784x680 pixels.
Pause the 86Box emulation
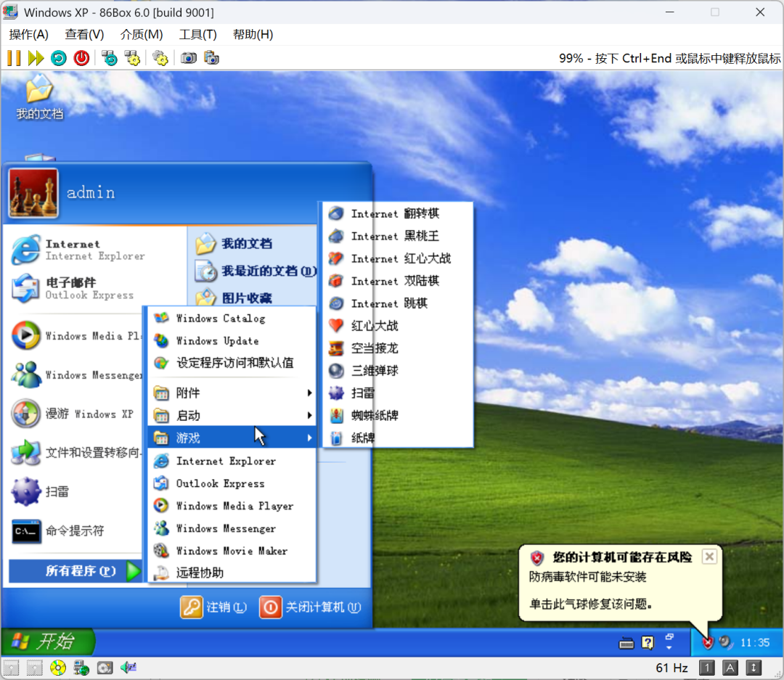point(14,59)
